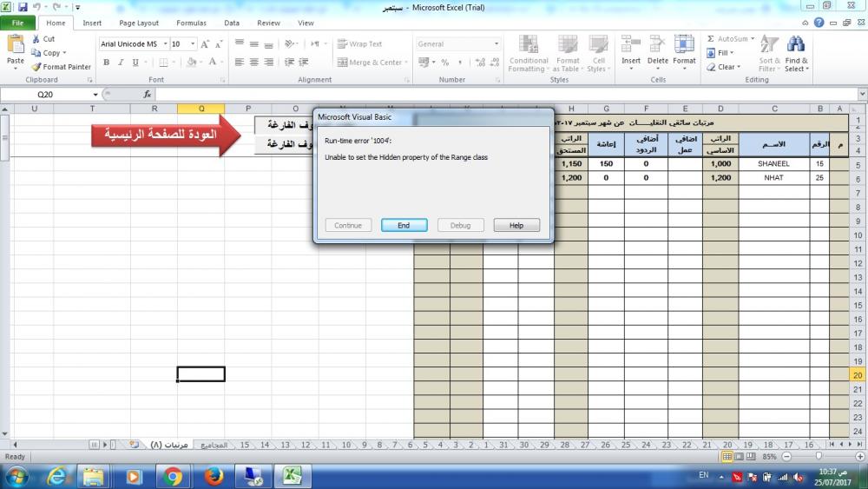Click the Name Box showing Q20

pos(45,95)
